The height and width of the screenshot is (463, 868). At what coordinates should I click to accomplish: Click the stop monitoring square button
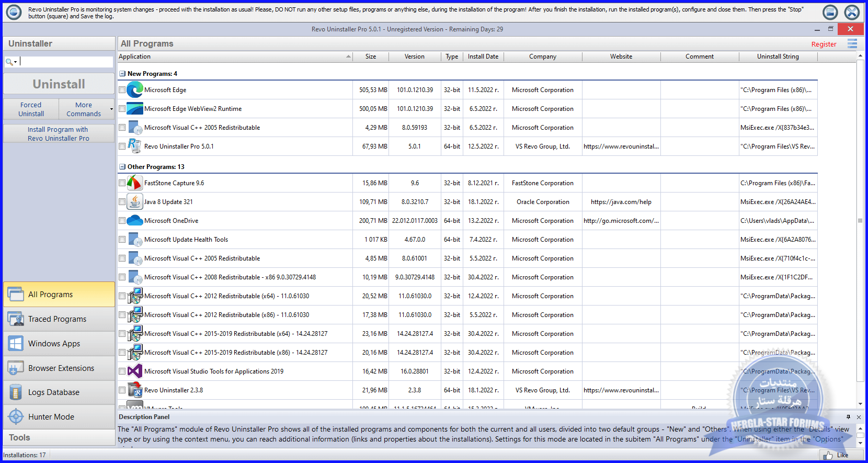click(x=830, y=12)
